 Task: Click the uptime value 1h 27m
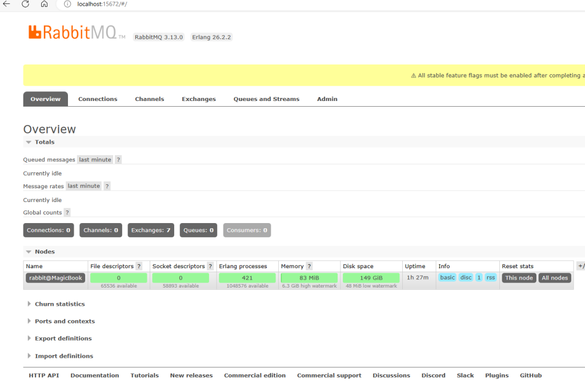[x=418, y=278]
